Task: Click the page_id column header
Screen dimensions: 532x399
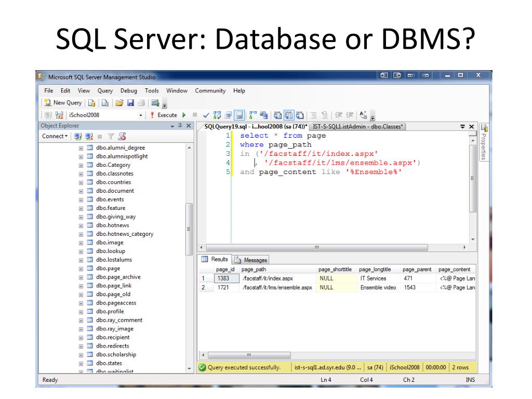Action: [x=226, y=270]
